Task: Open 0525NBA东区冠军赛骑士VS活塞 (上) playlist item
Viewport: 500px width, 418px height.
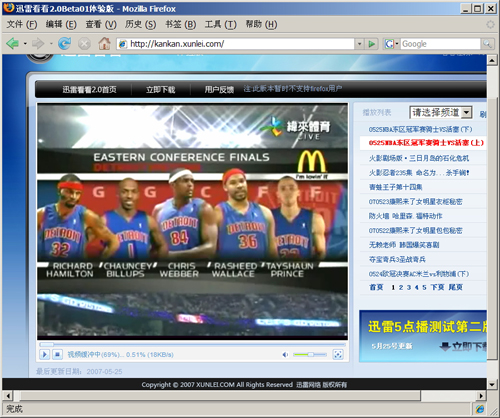Action: click(426, 143)
